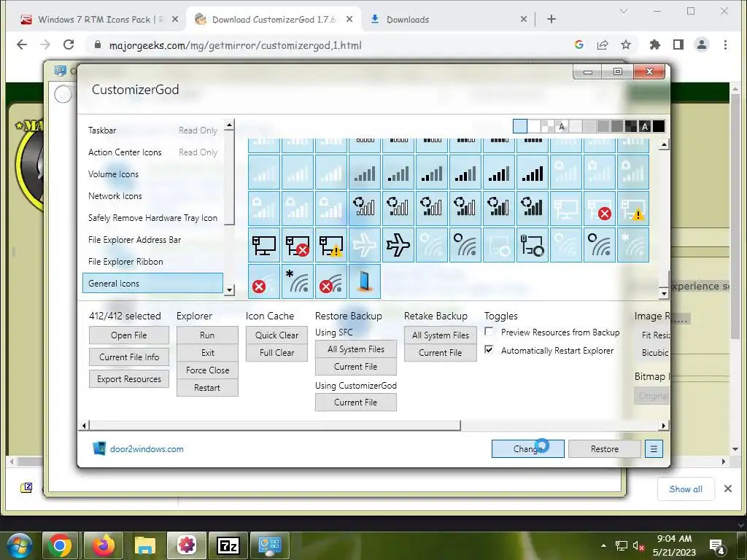The image size is (747, 560).
Task: Select white network icon with yellow warning
Action: tap(632, 209)
